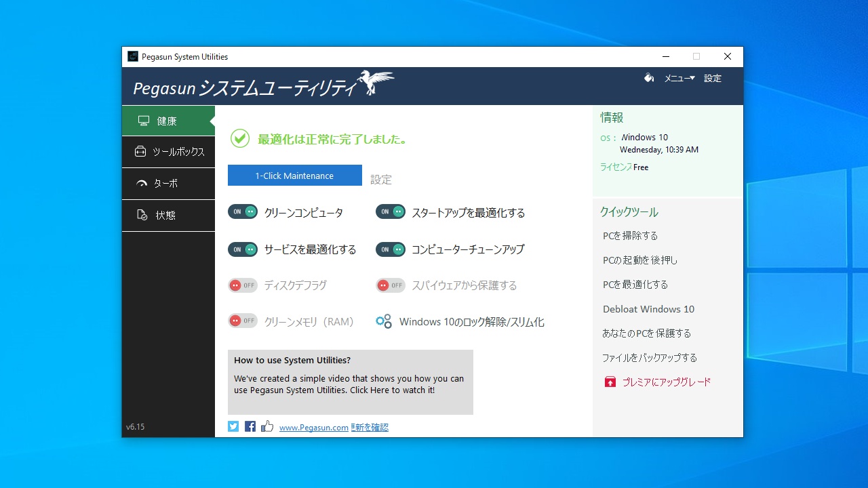Click the Free license value text
This screenshot has width=868, height=488.
[x=641, y=167]
